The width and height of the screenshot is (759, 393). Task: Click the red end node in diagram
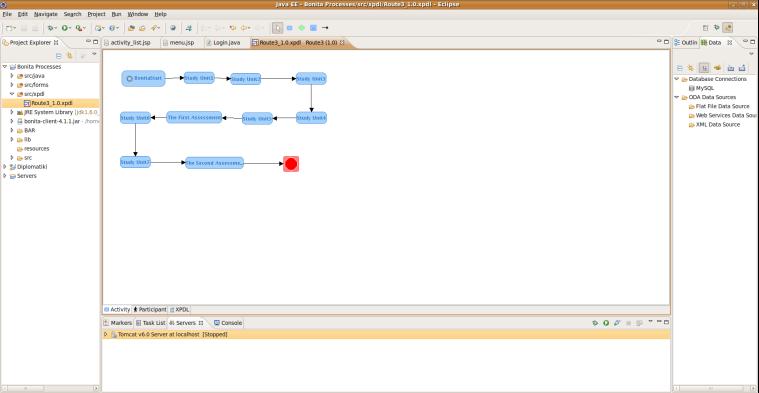pyautogui.click(x=291, y=164)
